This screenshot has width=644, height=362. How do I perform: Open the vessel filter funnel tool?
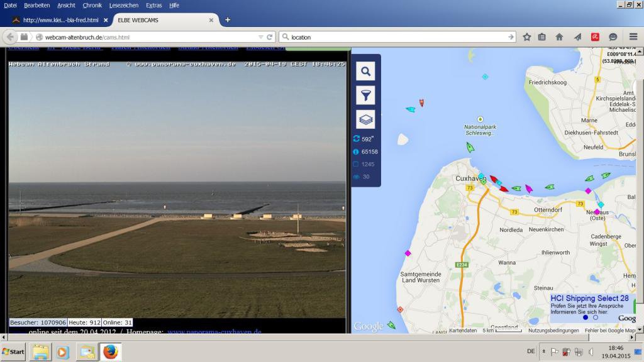365,95
